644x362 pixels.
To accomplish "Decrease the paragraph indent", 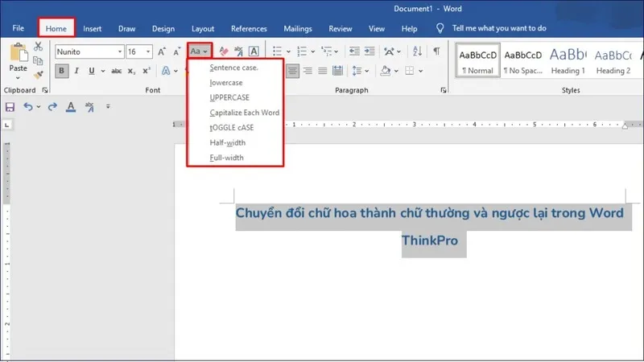I will tap(354, 51).
